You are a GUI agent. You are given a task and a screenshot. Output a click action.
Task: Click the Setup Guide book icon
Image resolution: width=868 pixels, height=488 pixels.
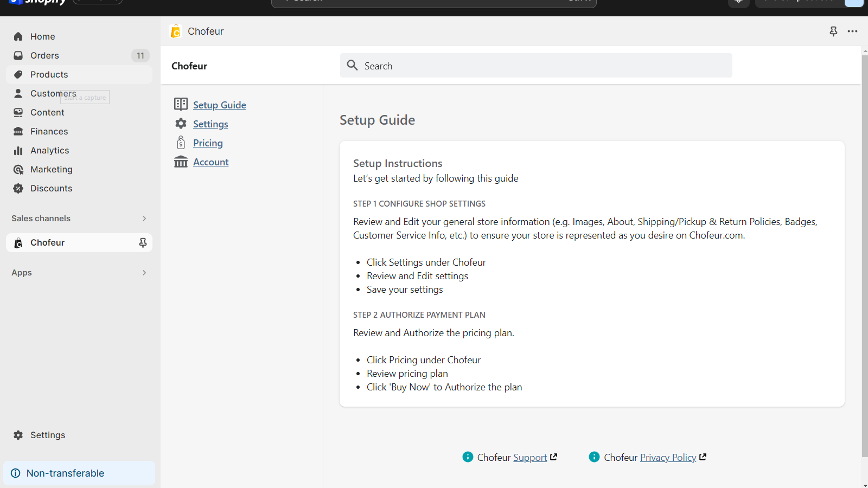[x=181, y=104]
